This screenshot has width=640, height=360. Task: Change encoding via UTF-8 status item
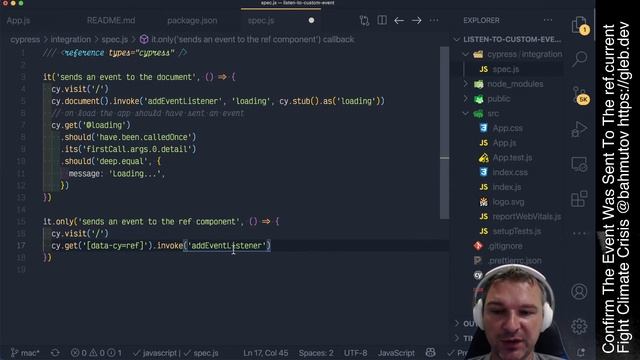point(356,353)
